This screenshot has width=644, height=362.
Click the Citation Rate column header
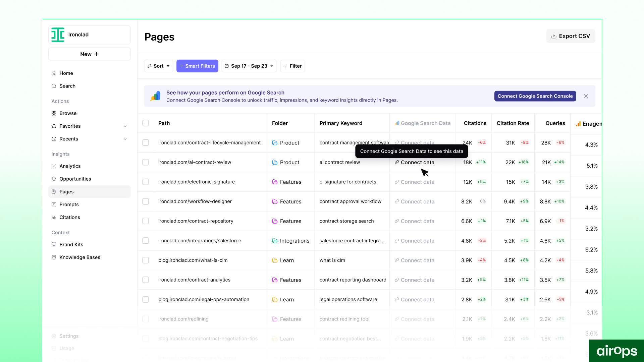(x=513, y=123)
